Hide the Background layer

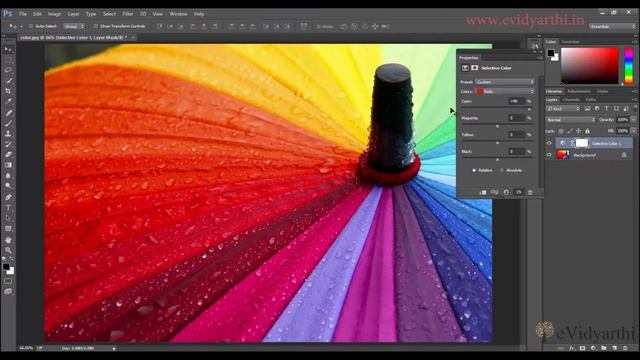pyautogui.click(x=549, y=155)
